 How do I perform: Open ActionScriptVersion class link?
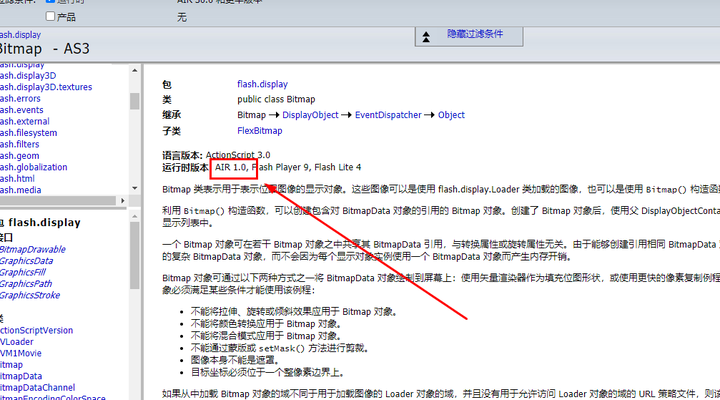coord(36,330)
